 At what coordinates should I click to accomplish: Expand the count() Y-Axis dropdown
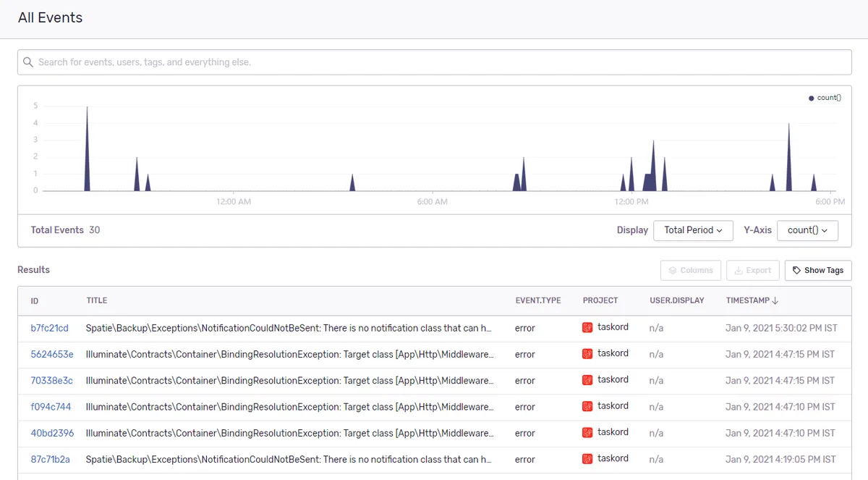coord(807,230)
